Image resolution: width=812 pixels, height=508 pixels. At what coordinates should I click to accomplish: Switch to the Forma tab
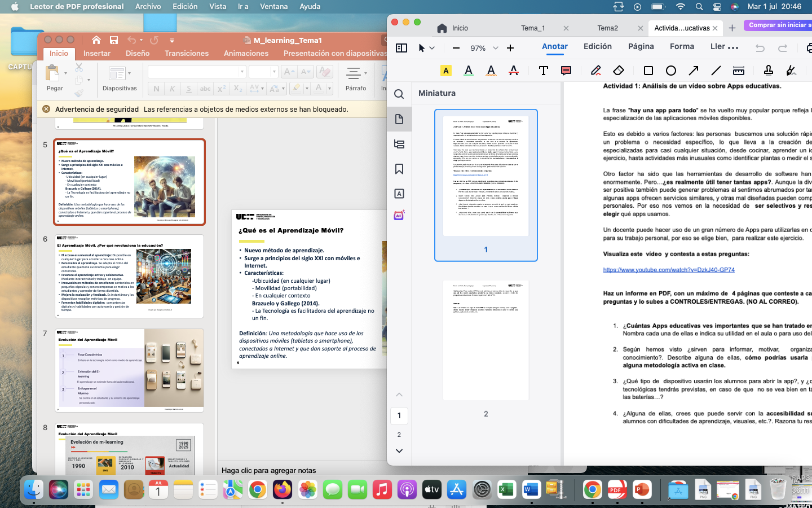coord(682,47)
